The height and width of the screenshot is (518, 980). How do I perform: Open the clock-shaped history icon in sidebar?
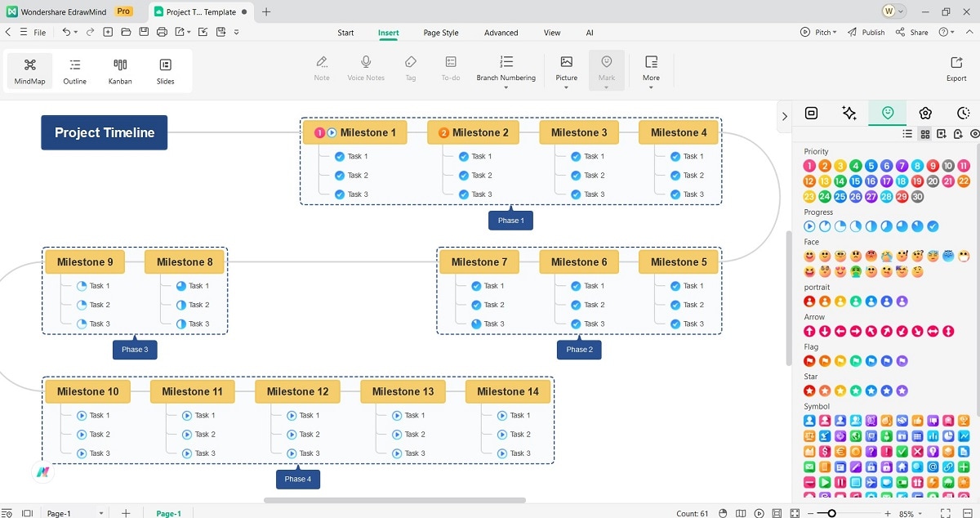coord(964,113)
